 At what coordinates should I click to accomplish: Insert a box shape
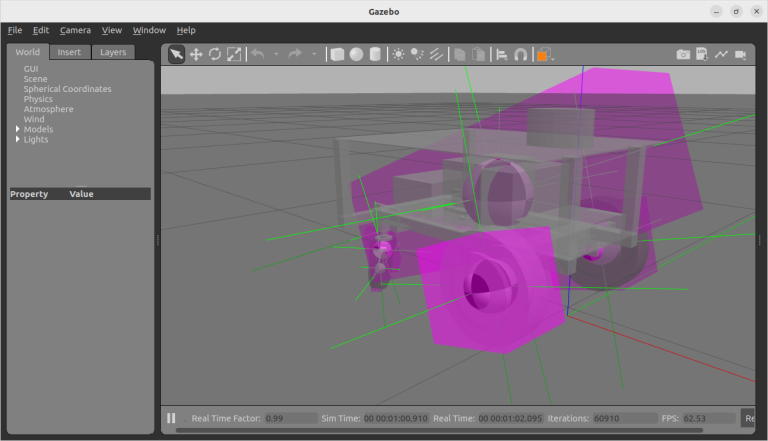[x=337, y=54]
